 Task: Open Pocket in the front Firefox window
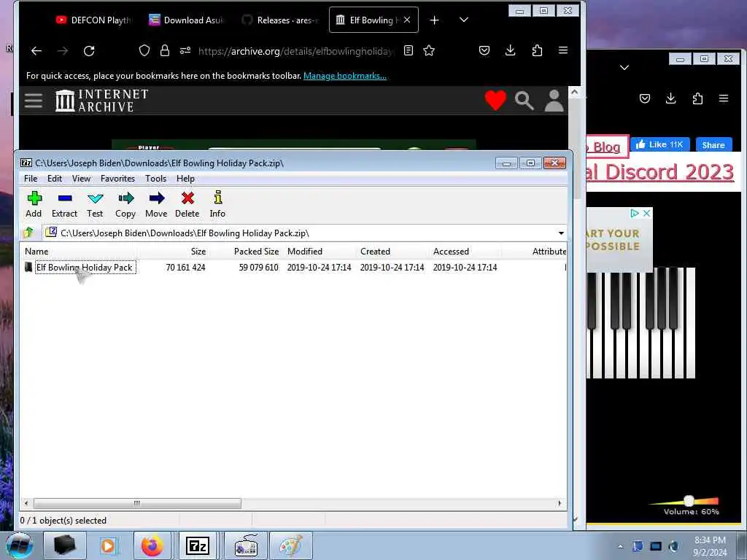click(484, 50)
